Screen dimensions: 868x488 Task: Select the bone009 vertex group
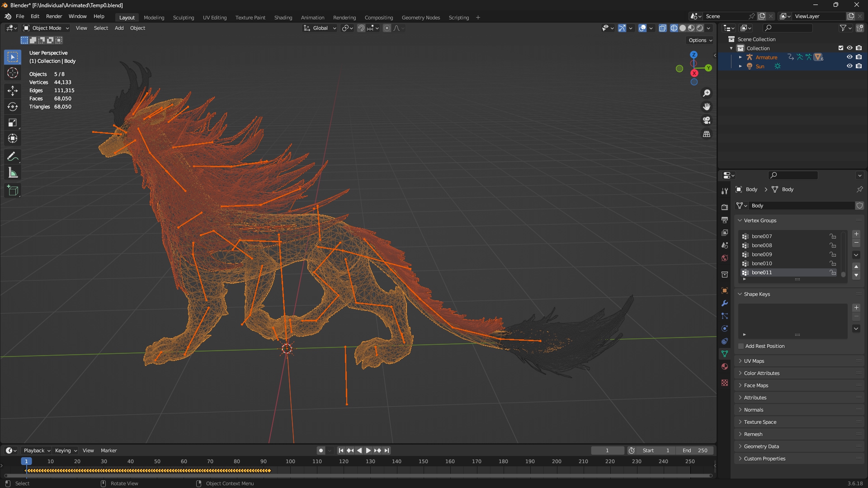[762, 254]
